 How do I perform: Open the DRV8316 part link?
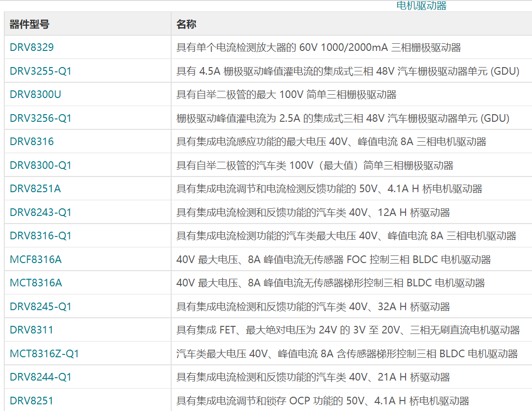coord(31,142)
